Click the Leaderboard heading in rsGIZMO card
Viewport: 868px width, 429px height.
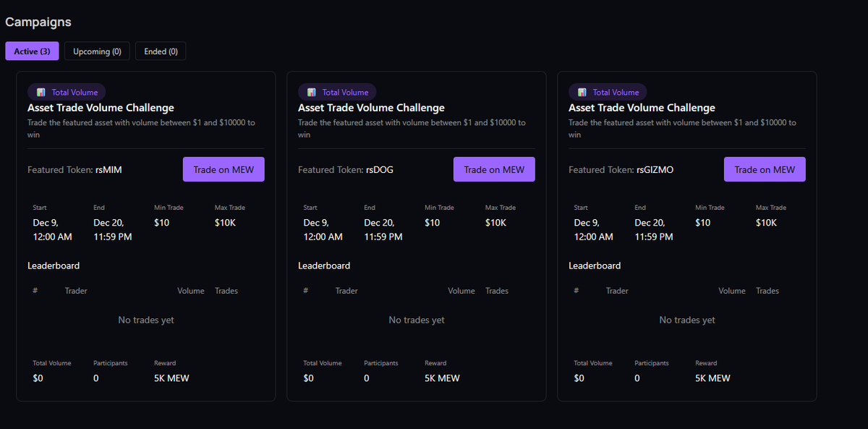coord(595,266)
